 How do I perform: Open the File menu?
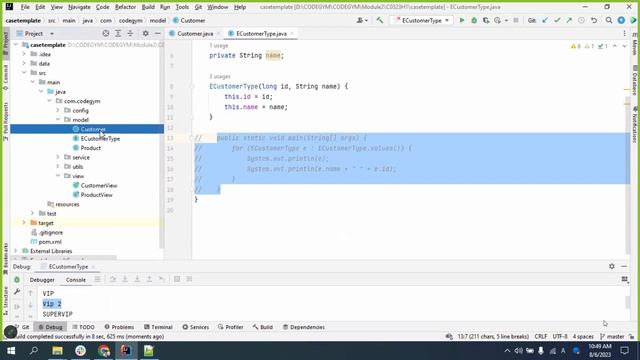(x=25, y=7)
